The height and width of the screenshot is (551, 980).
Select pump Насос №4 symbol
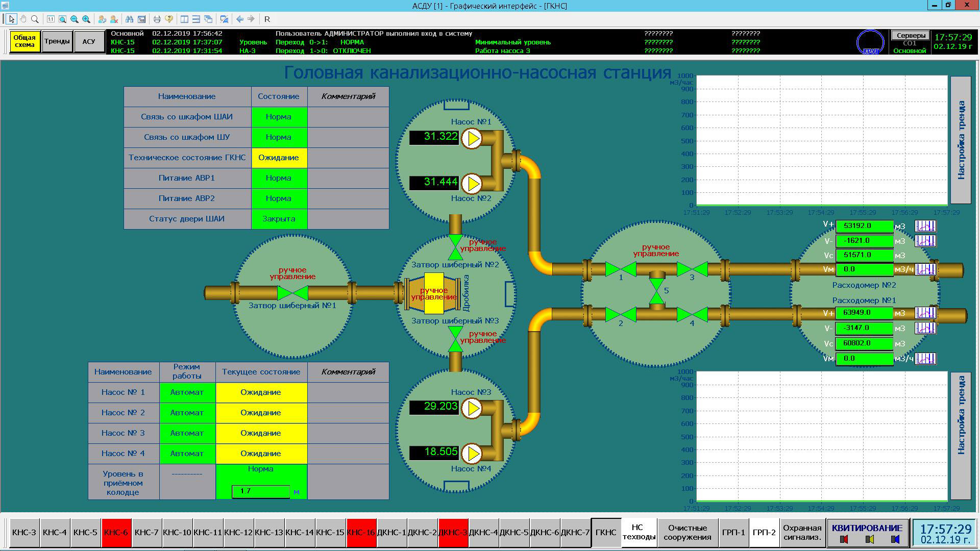point(472,453)
